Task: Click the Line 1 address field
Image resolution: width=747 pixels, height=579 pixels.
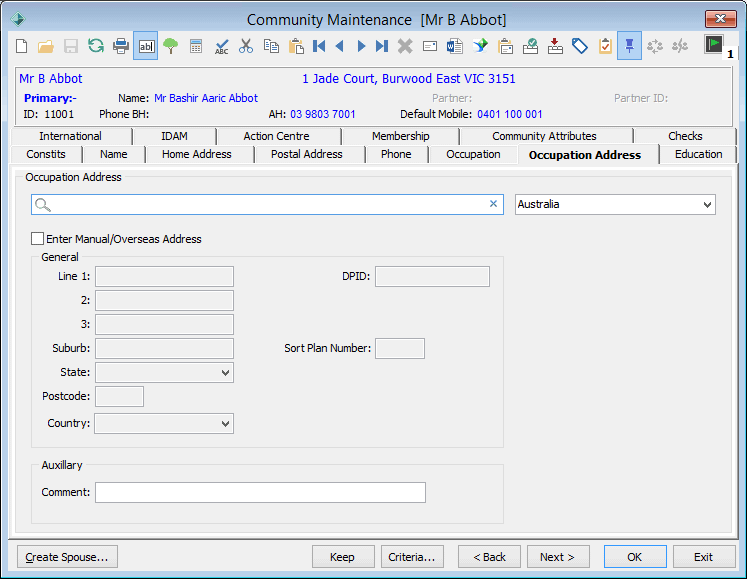Action: coord(164,276)
